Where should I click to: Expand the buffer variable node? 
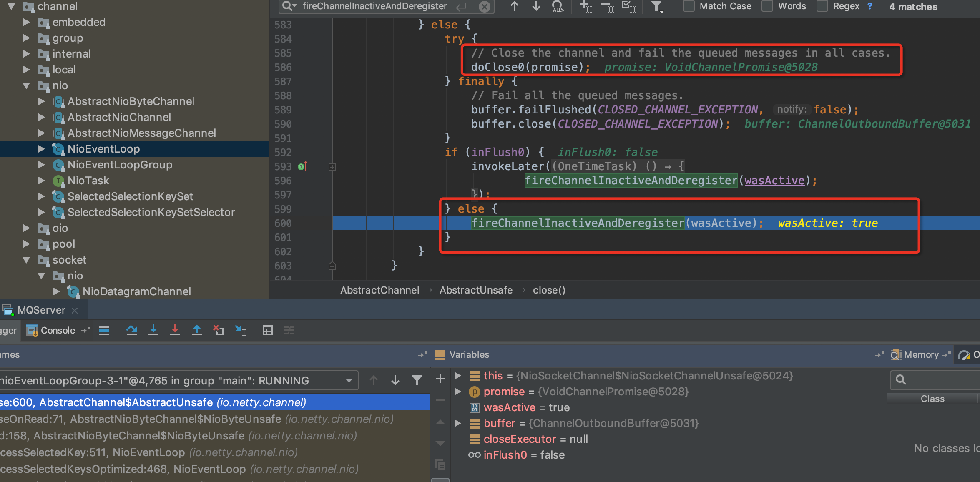tap(457, 423)
